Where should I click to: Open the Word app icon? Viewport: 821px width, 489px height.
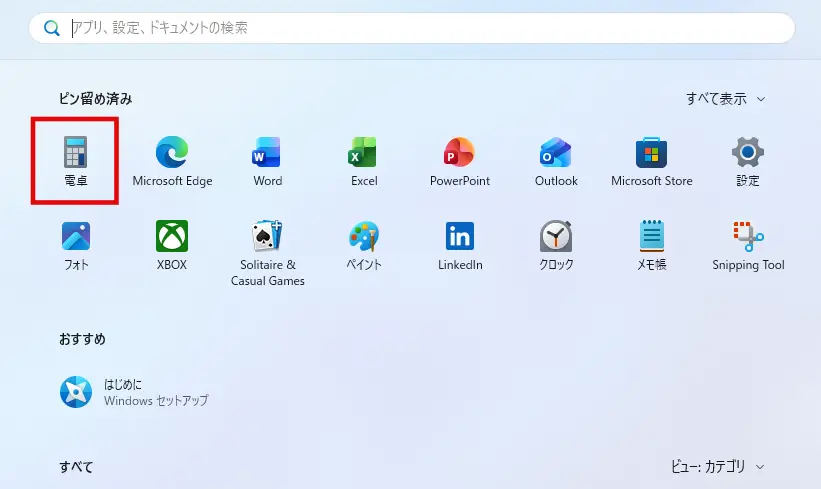268,152
